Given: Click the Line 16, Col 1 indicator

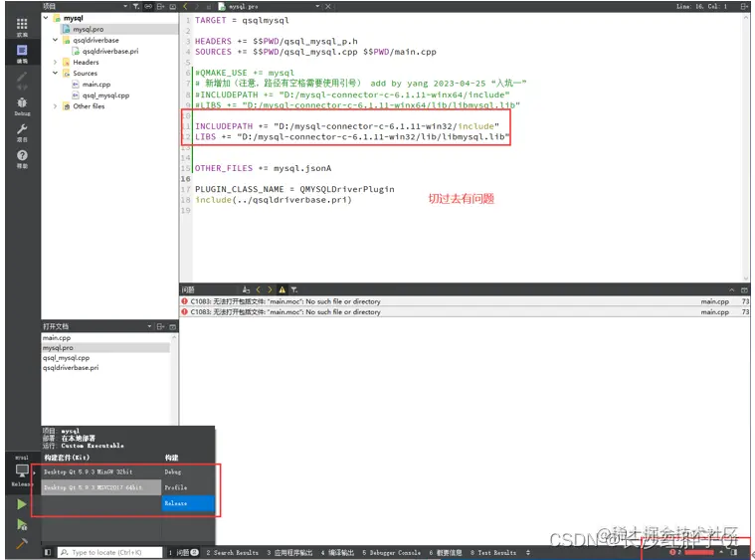Looking at the screenshot, I should [x=701, y=6].
